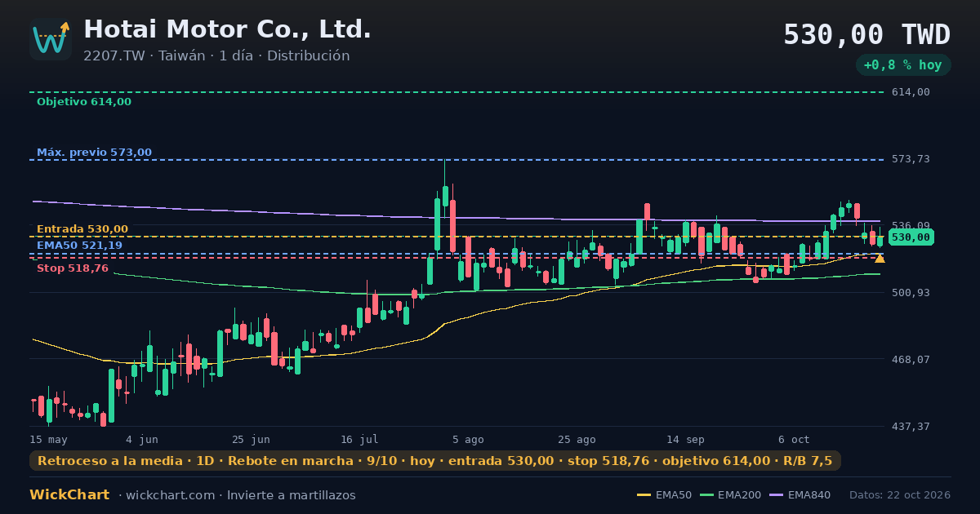Viewport: 980px width, 514px height.
Task: Click the 16 jul date label
Action: pyautogui.click(x=359, y=439)
